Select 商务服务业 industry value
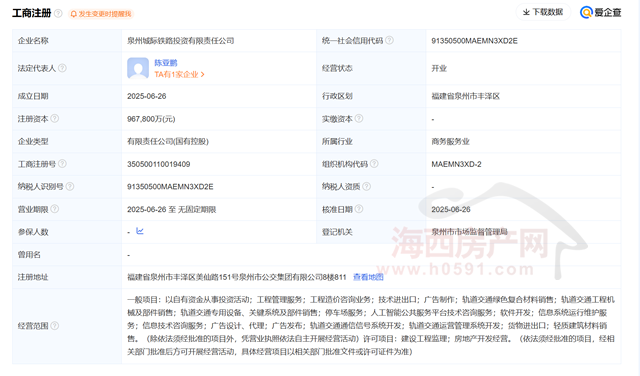Image resolution: width=640 pixels, height=376 pixels. click(x=451, y=142)
